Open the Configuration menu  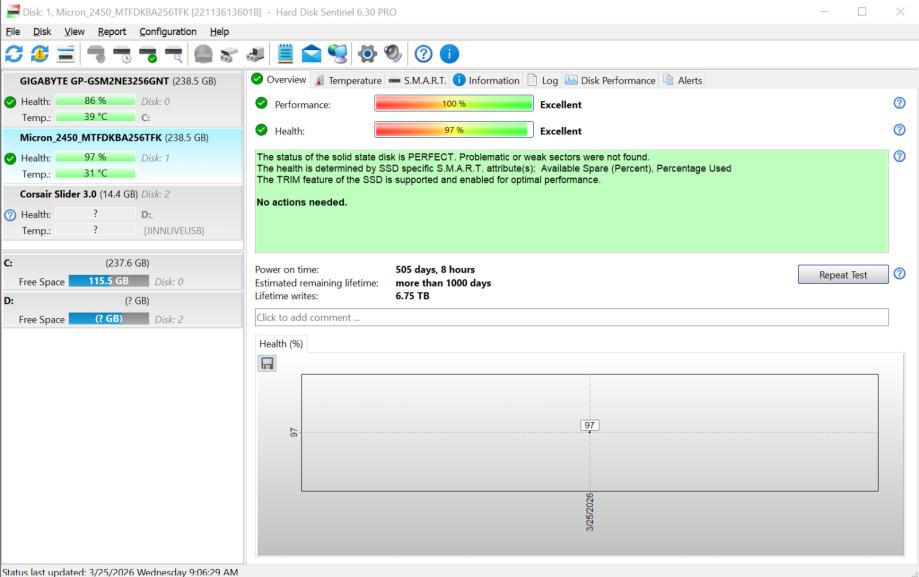[168, 32]
